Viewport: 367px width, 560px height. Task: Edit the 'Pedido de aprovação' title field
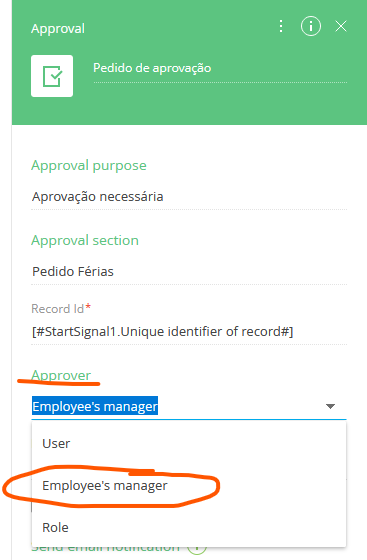[x=220, y=69]
